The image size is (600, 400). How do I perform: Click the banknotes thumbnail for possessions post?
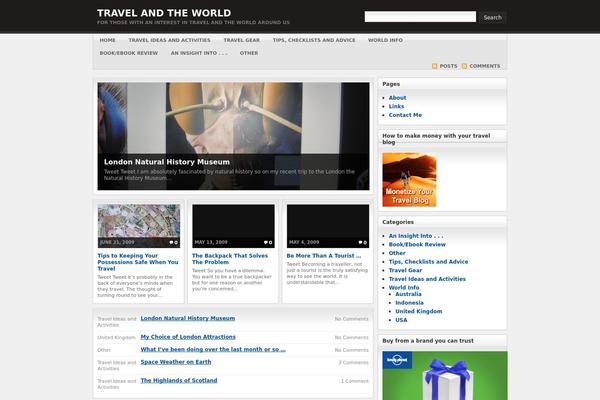click(139, 226)
